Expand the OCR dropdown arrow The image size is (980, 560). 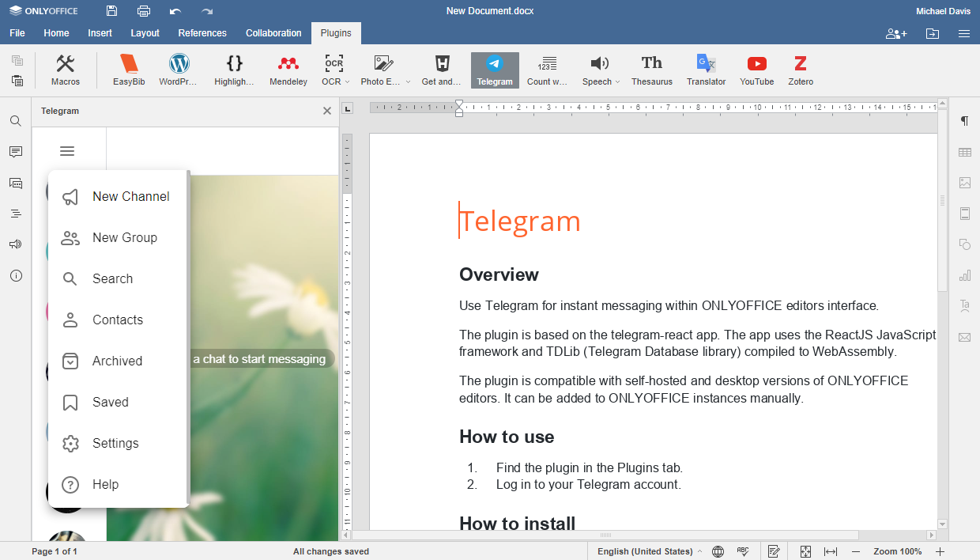[x=347, y=82]
